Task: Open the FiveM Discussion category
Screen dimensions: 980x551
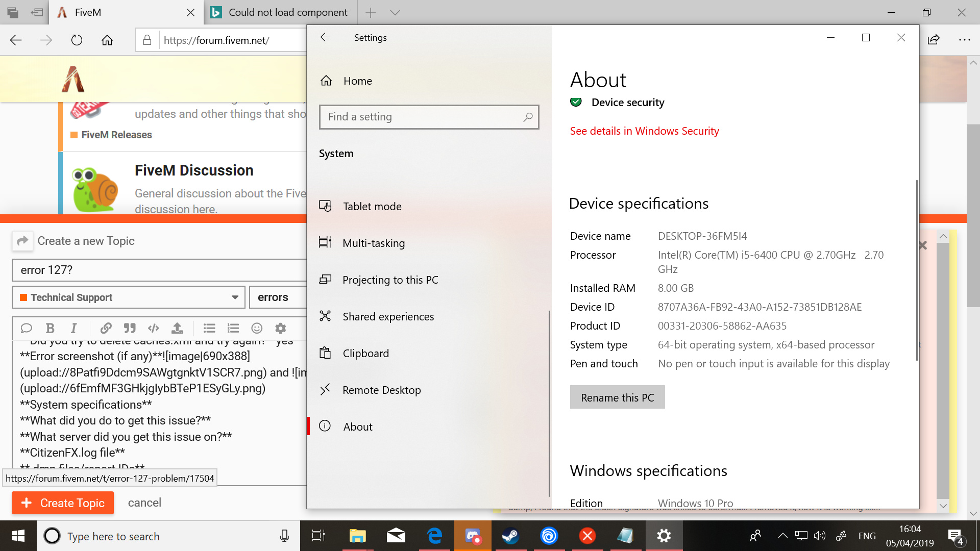Action: coord(194,170)
